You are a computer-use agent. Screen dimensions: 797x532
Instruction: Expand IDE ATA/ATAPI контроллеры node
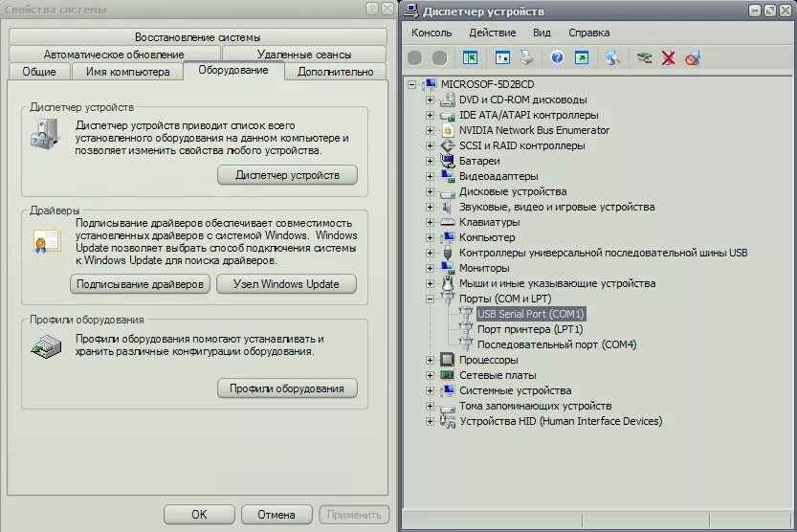tap(430, 116)
